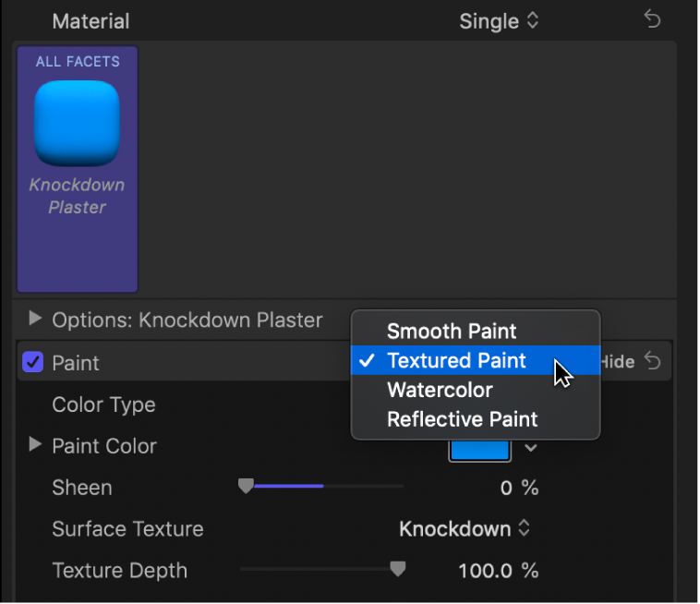The image size is (700, 604).
Task: Select Reflective Paint in the popup menu
Action: pyautogui.click(x=462, y=419)
